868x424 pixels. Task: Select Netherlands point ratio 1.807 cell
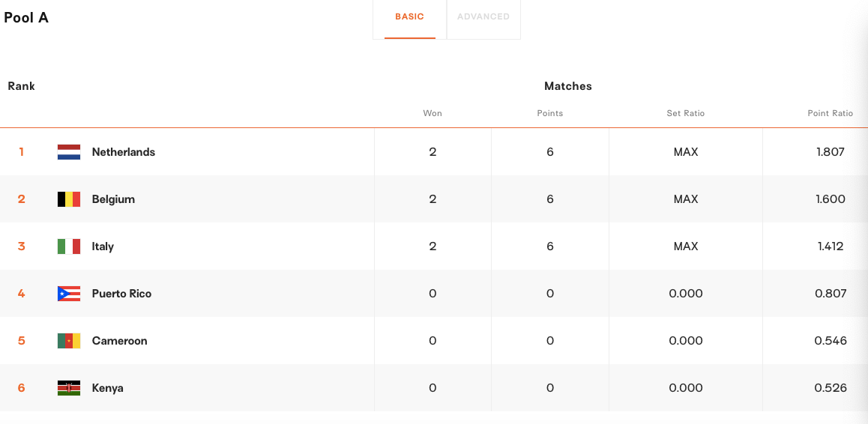pyautogui.click(x=831, y=151)
